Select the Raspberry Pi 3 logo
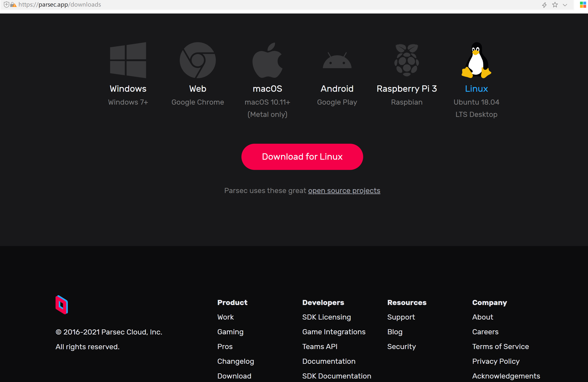Screen dimensions: 588x382 (x=407, y=60)
